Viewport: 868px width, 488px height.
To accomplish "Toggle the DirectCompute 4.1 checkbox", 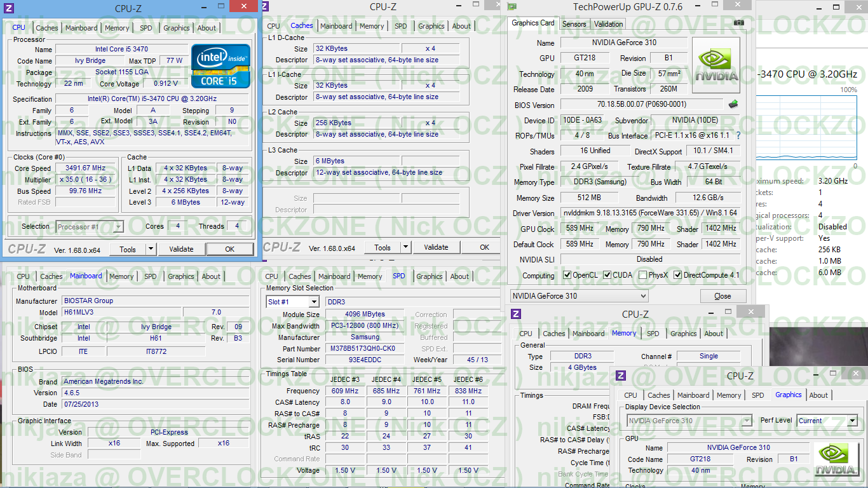I will point(678,275).
